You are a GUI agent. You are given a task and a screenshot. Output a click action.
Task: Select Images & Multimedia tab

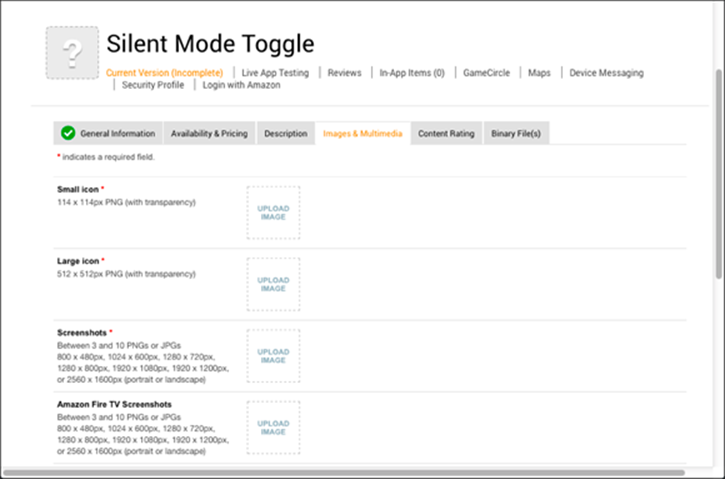click(363, 133)
